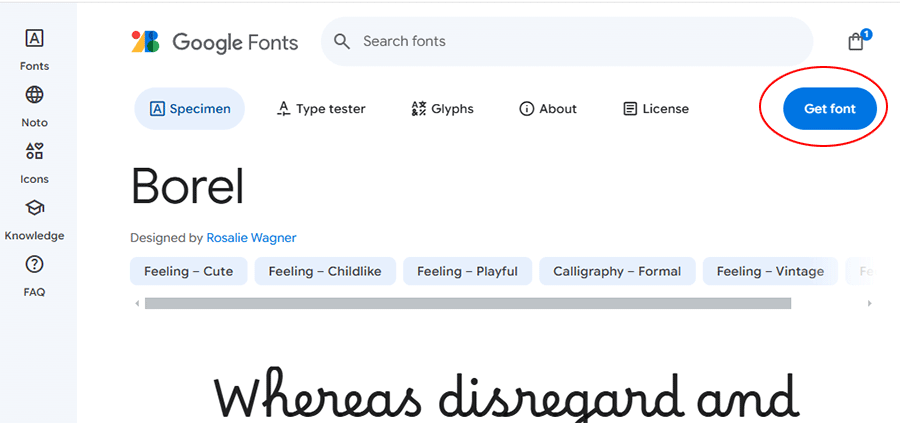Click the search magnifier icon

click(x=342, y=42)
